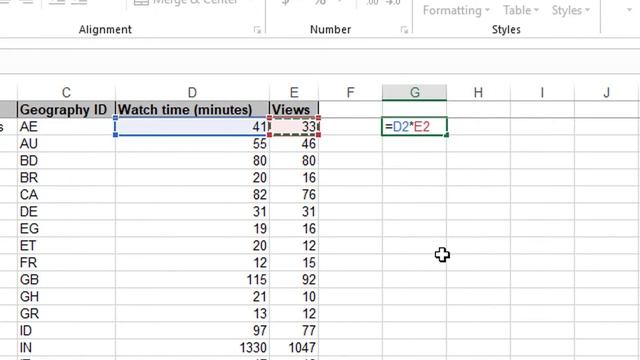This screenshot has width=640, height=360.
Task: Select the cell with geography 'GB'
Action: (x=66, y=280)
